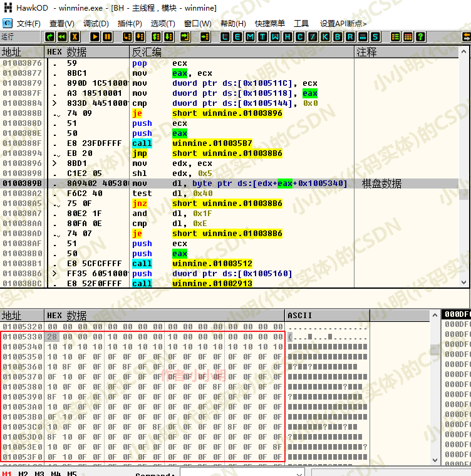The image size is (471, 476).
Task: Click the disassembly HEX 数据 column header
Action: 87,52
